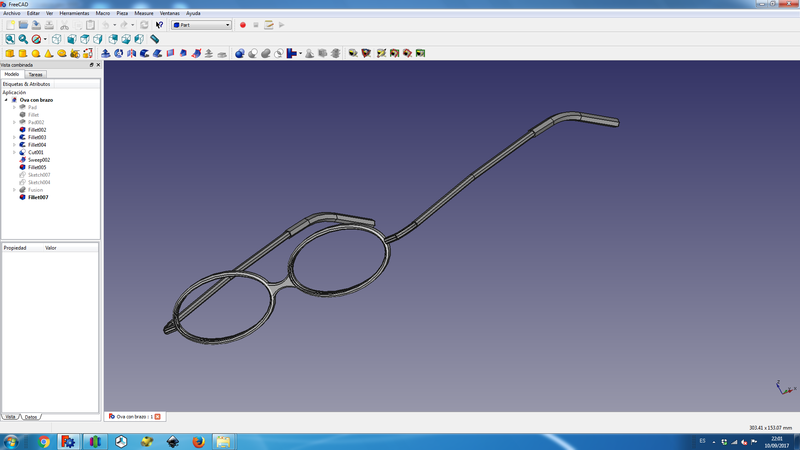Create a cylinder primitive
This screenshot has height=450, width=800.
(x=22, y=53)
